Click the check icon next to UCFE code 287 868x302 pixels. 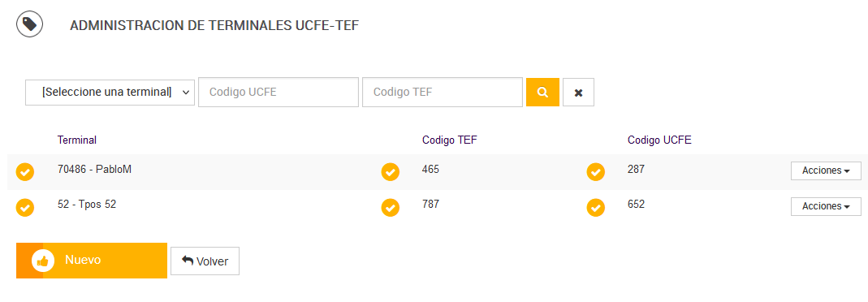[596, 172]
